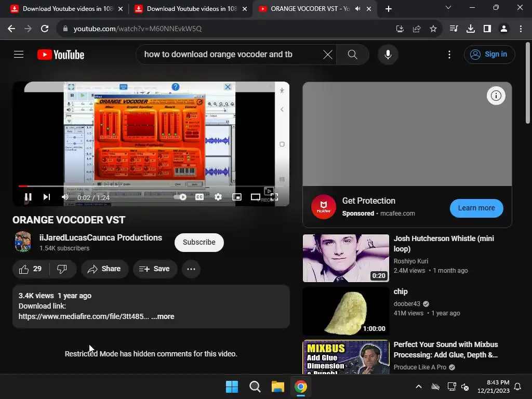Reload the page

(x=45, y=29)
